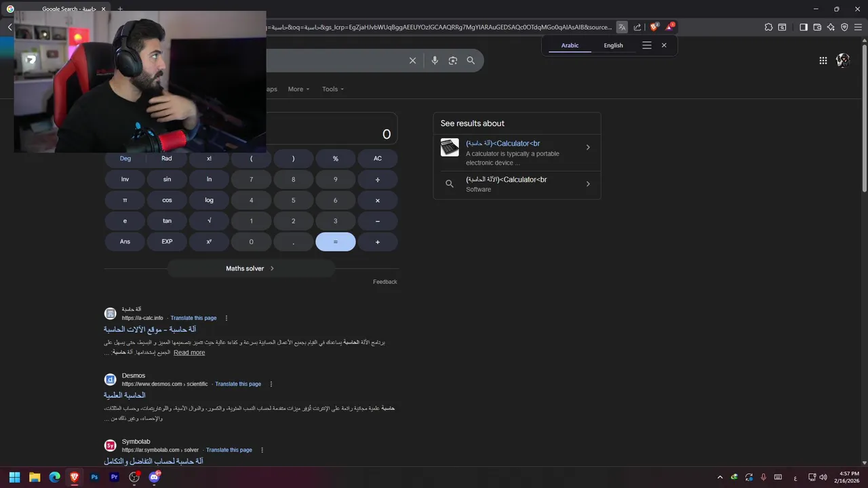Image resolution: width=868 pixels, height=488 pixels.
Task: Open Photoshop from the taskbar
Action: coord(94,477)
